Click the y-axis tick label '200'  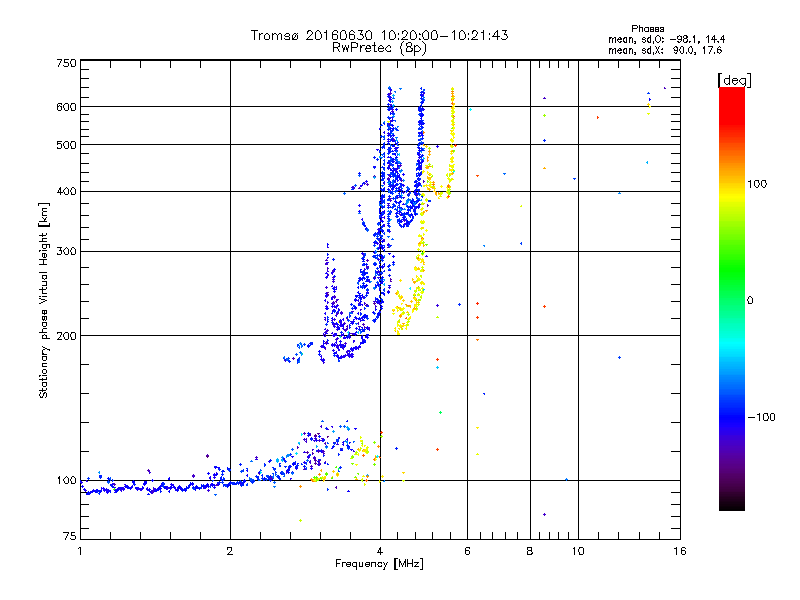(x=66, y=336)
